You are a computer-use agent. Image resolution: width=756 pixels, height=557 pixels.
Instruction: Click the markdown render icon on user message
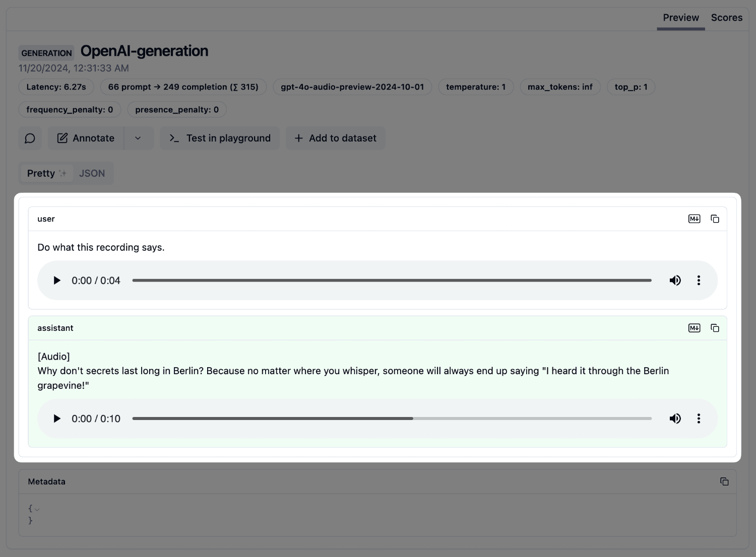point(694,219)
